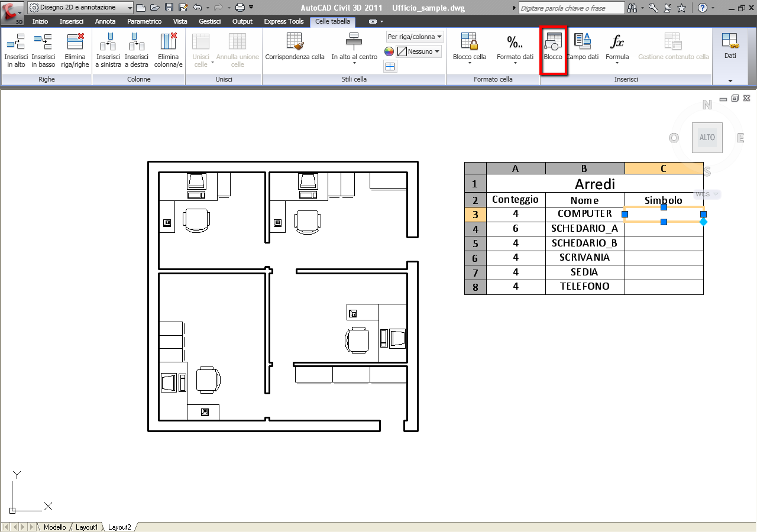This screenshot has width=757, height=532.
Task: Switch to the Parametrico ribbon tab
Action: click(144, 21)
